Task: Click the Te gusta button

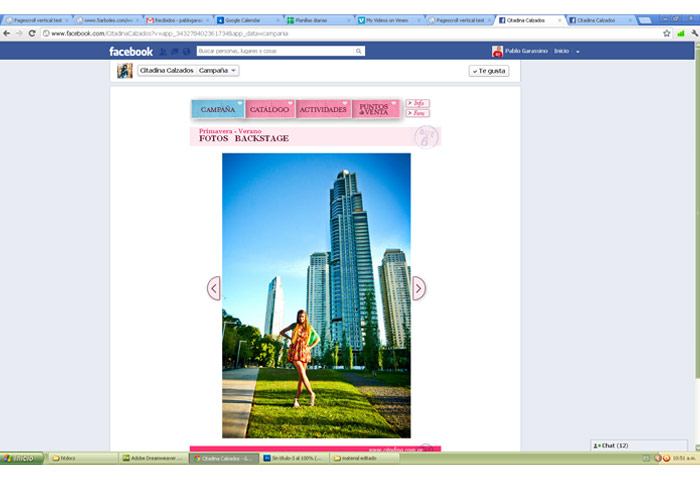Action: (489, 71)
